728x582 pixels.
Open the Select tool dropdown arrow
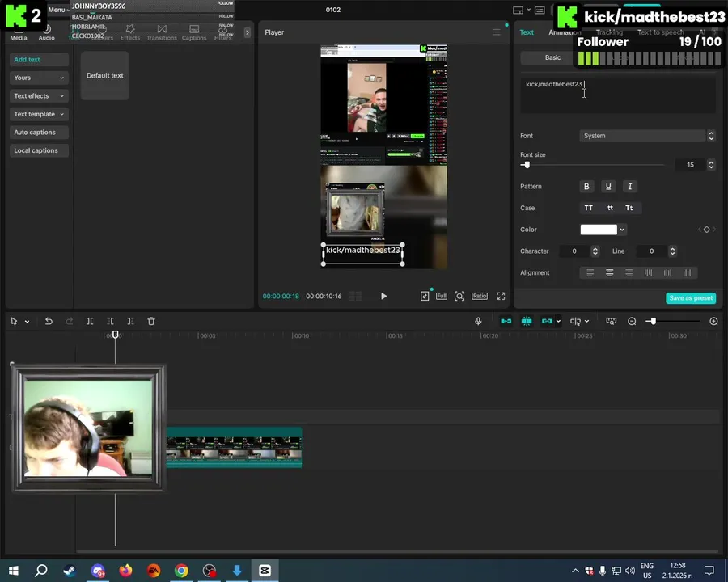click(x=27, y=321)
